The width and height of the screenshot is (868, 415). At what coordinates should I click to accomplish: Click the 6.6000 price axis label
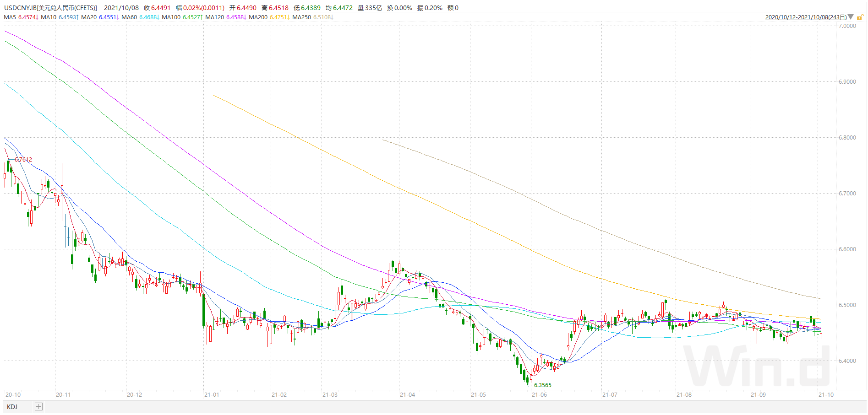click(847, 249)
